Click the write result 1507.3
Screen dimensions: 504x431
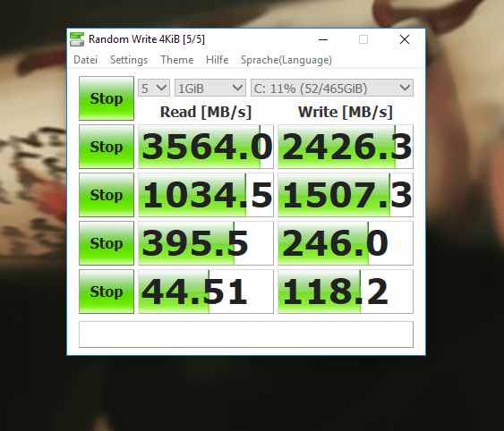pyautogui.click(x=346, y=195)
